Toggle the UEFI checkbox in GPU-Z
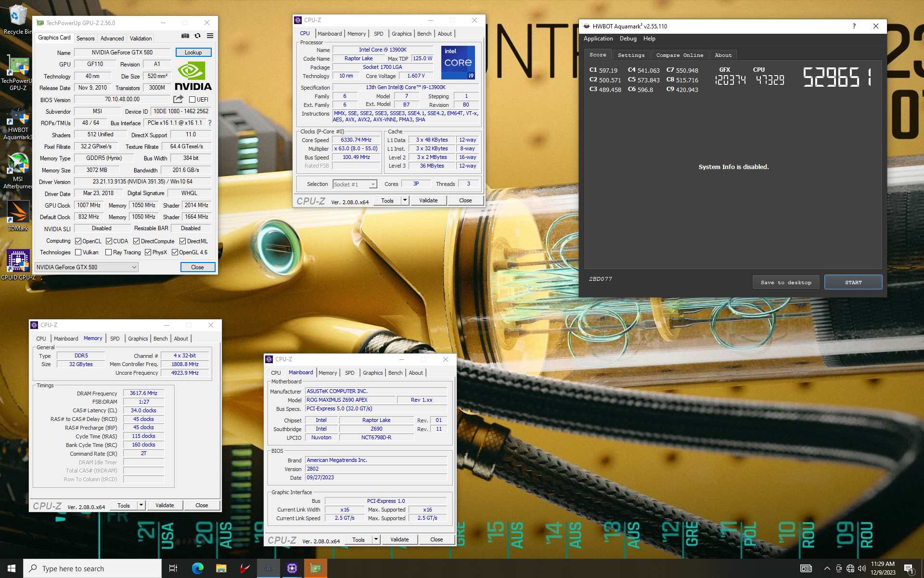 point(192,99)
